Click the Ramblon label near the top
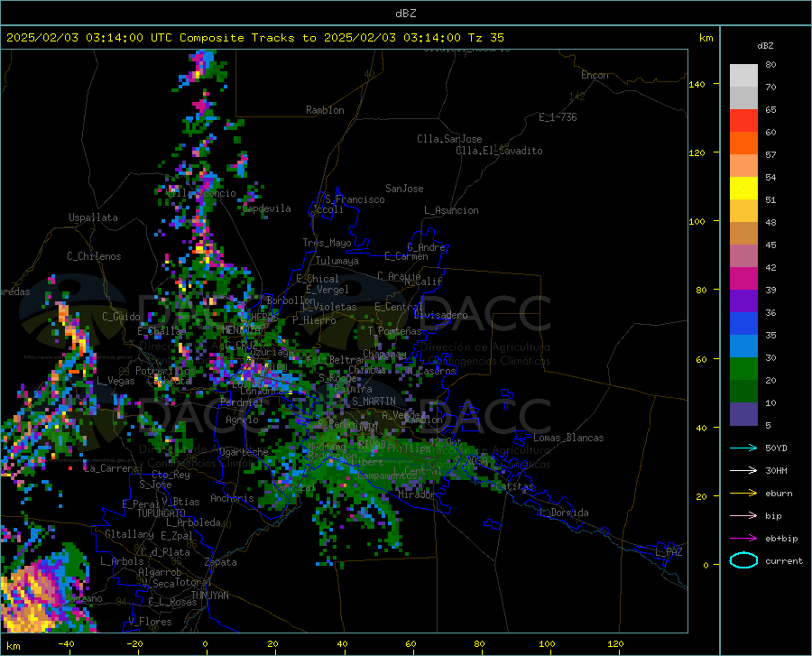This screenshot has width=812, height=656. [325, 110]
